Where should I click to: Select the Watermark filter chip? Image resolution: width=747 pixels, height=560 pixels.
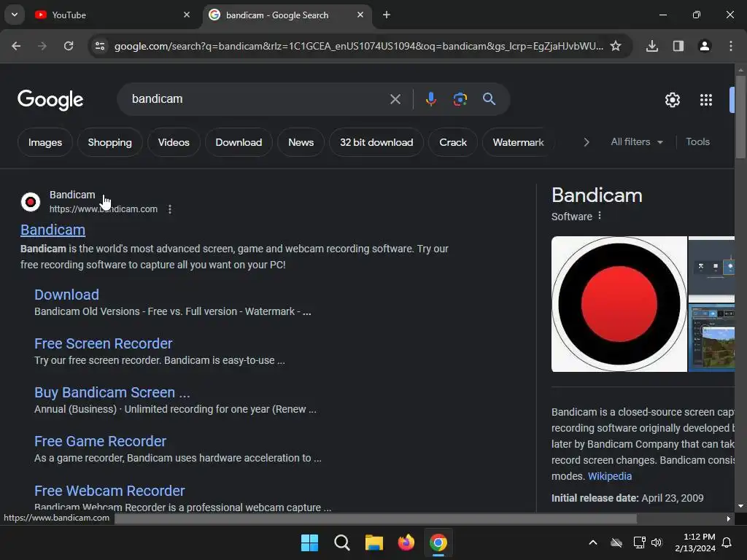[x=519, y=142]
